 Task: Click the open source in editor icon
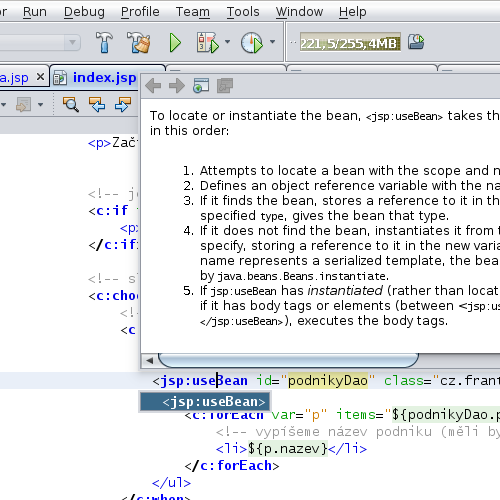[225, 86]
